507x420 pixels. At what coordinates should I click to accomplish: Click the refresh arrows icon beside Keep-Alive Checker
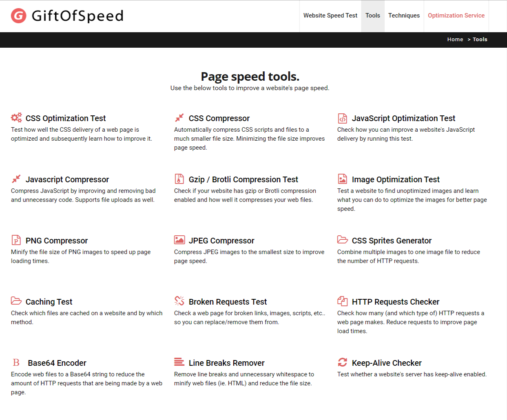point(342,362)
